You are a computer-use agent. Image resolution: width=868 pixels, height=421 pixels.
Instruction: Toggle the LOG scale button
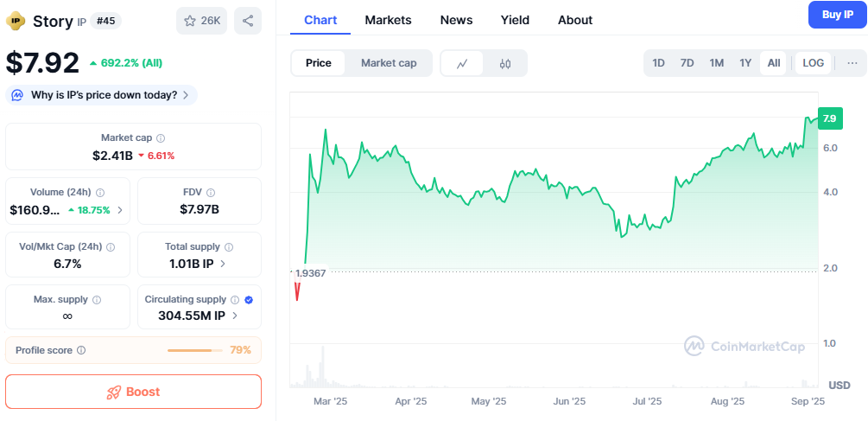click(813, 63)
